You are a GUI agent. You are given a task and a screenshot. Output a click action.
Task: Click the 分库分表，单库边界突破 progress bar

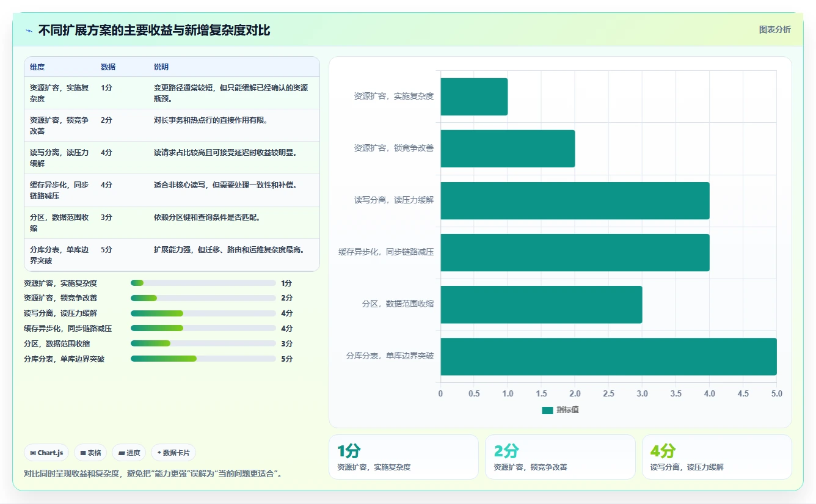pos(203,359)
